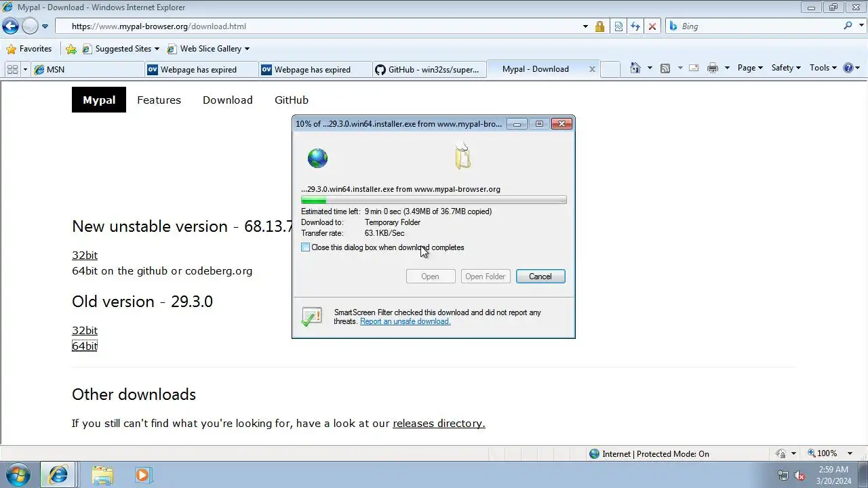
Task: Open Windows Explorer from taskbar
Action: click(x=102, y=475)
